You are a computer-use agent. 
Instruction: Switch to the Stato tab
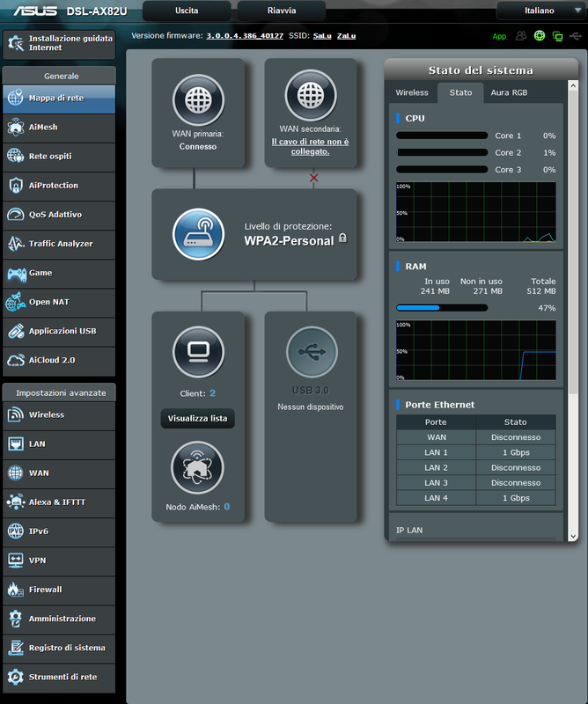(461, 92)
